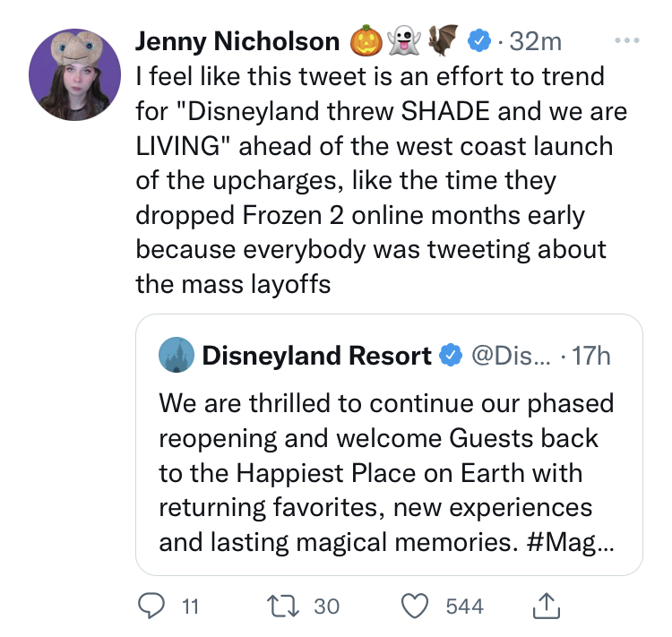Click the truncated #Mag... hashtag
The image size is (672, 637).
coord(571,542)
